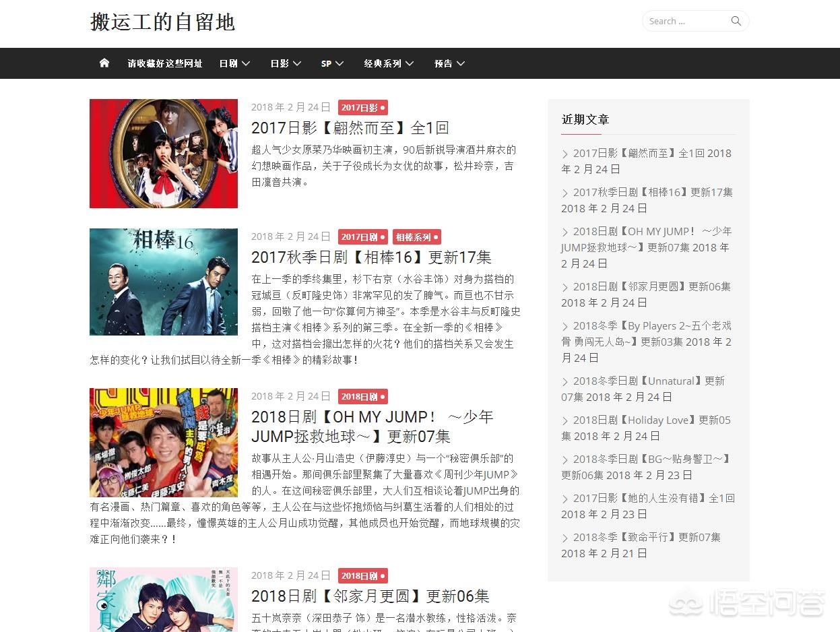Screen dimensions: 840x632
Task: Expand chevron next to 经典系列
Action: tap(410, 63)
